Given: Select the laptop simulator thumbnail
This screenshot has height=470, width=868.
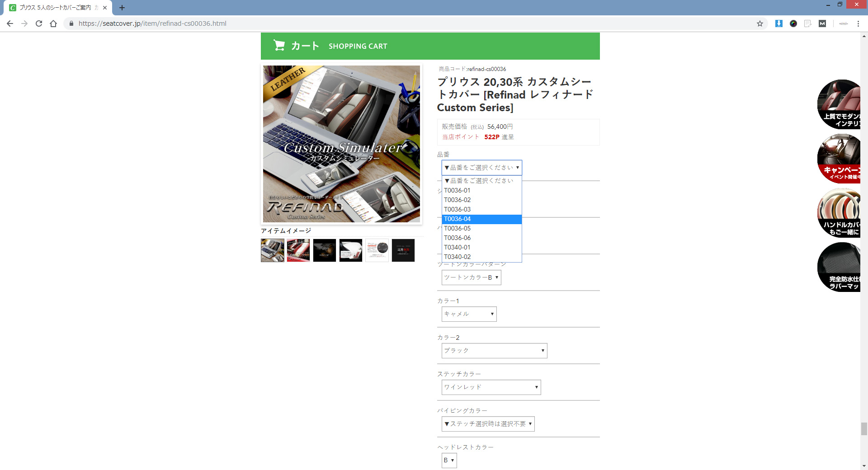Looking at the screenshot, I should (x=273, y=250).
